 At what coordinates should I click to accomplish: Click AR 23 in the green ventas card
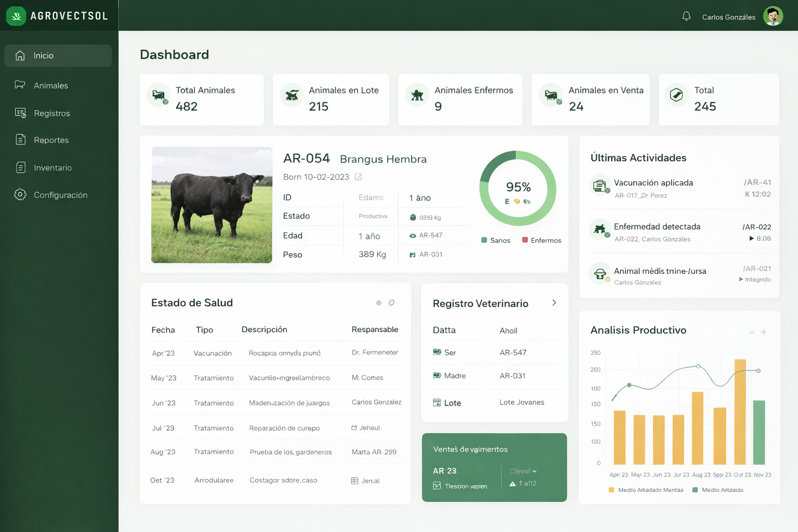point(445,471)
